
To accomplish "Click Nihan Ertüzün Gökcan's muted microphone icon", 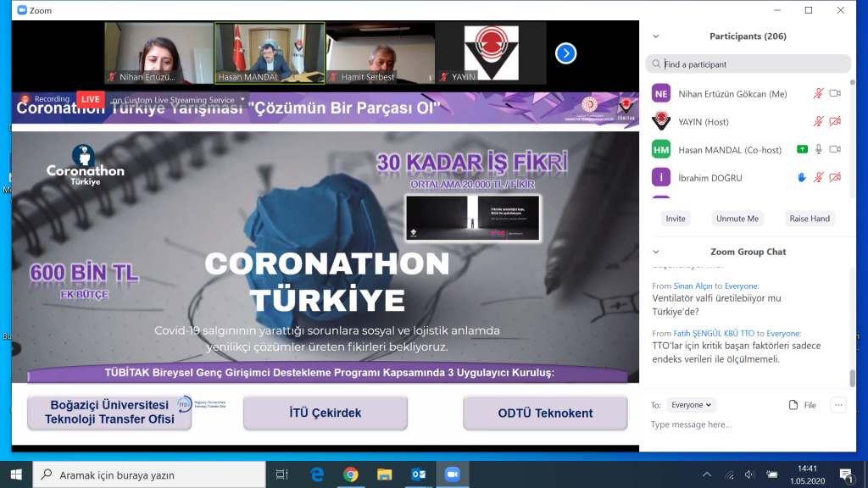I will tap(818, 94).
